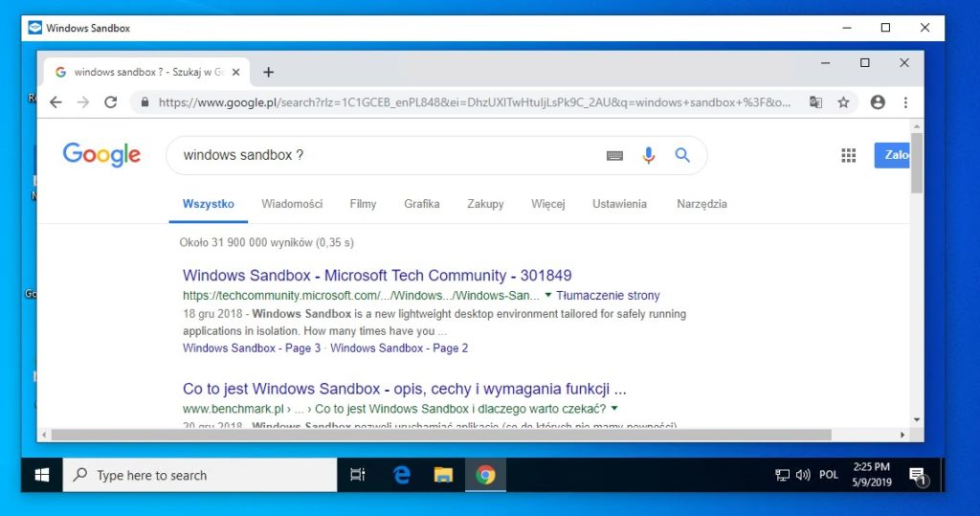Open Narzędzia search tools
Viewport: 980px width, 516px height.
pyautogui.click(x=702, y=204)
